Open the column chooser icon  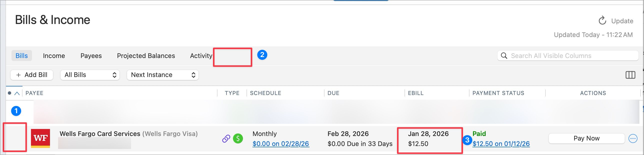click(630, 75)
